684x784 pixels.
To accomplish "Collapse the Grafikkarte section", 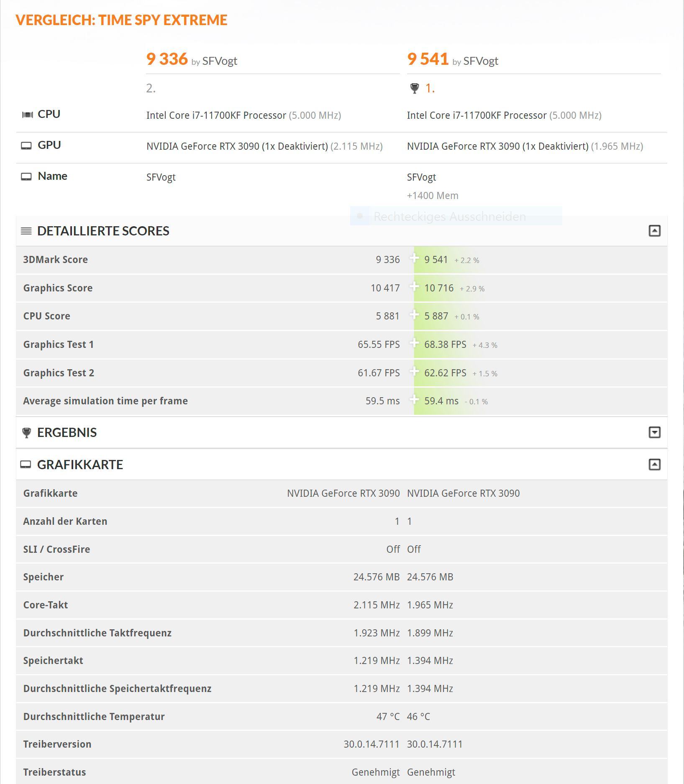I will coord(654,465).
